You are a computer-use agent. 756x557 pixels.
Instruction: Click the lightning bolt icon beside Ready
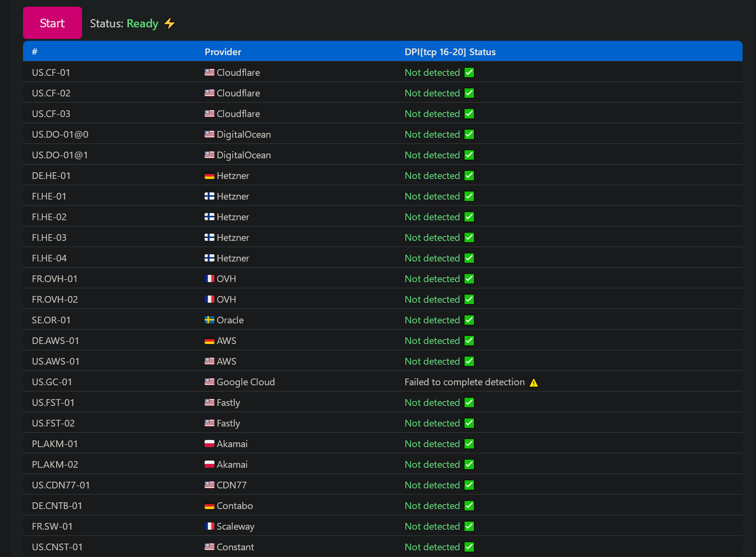[169, 23]
